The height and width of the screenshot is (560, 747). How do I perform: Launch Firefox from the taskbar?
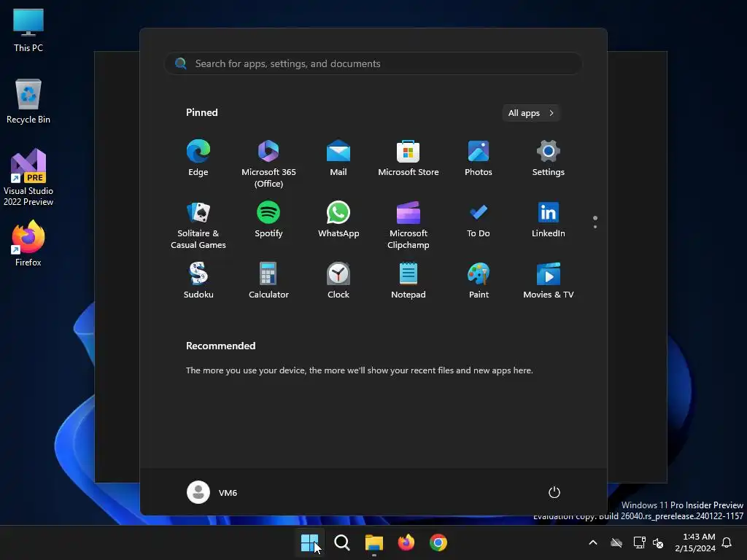pos(406,542)
